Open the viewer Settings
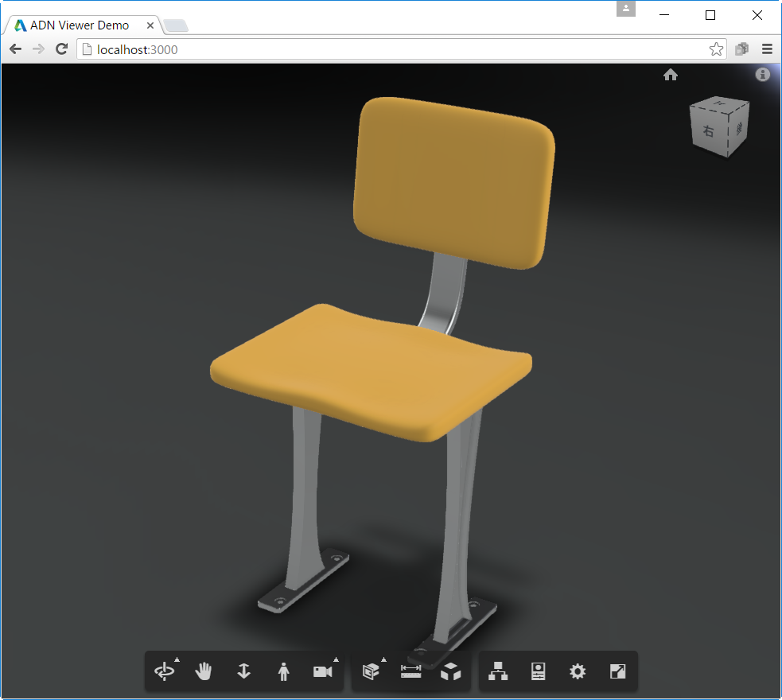782x700 pixels. point(578,671)
